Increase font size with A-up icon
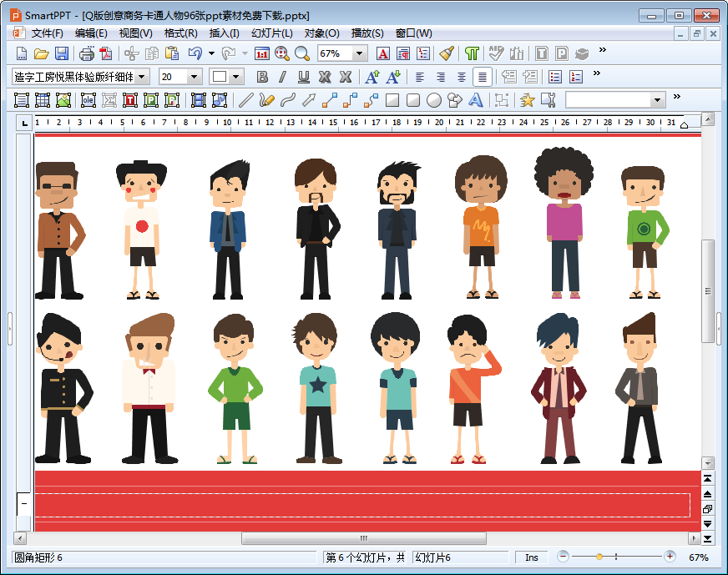Viewport: 728px width, 575px height. click(372, 77)
